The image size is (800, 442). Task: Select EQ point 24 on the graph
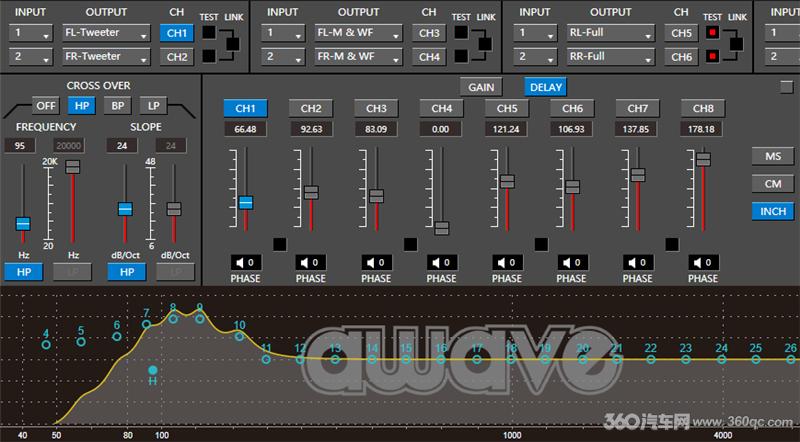click(721, 359)
